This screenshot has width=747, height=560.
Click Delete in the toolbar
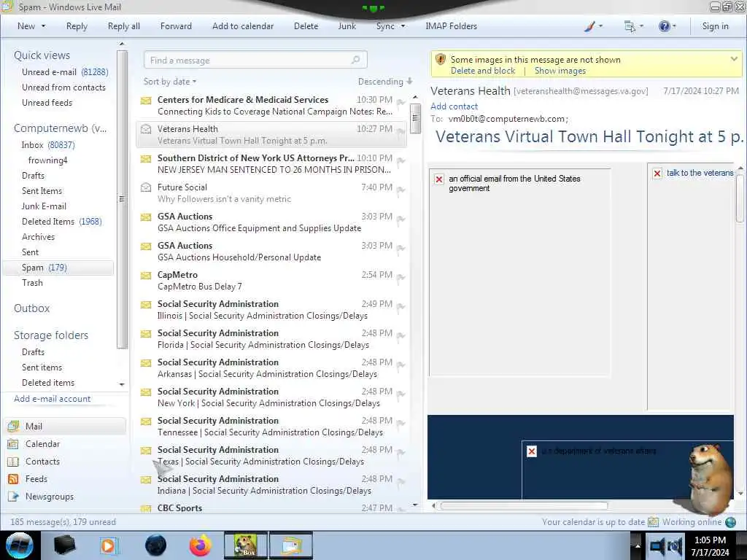coord(306,26)
